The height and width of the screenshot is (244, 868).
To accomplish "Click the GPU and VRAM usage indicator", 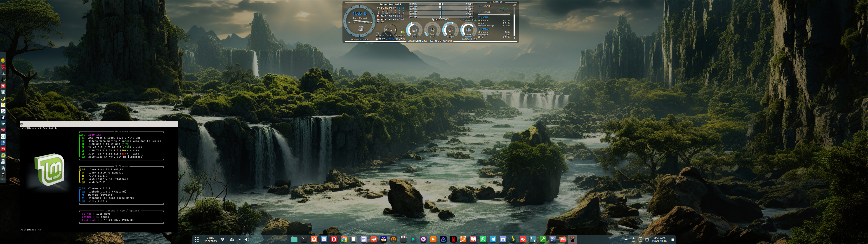I will (x=659, y=239).
